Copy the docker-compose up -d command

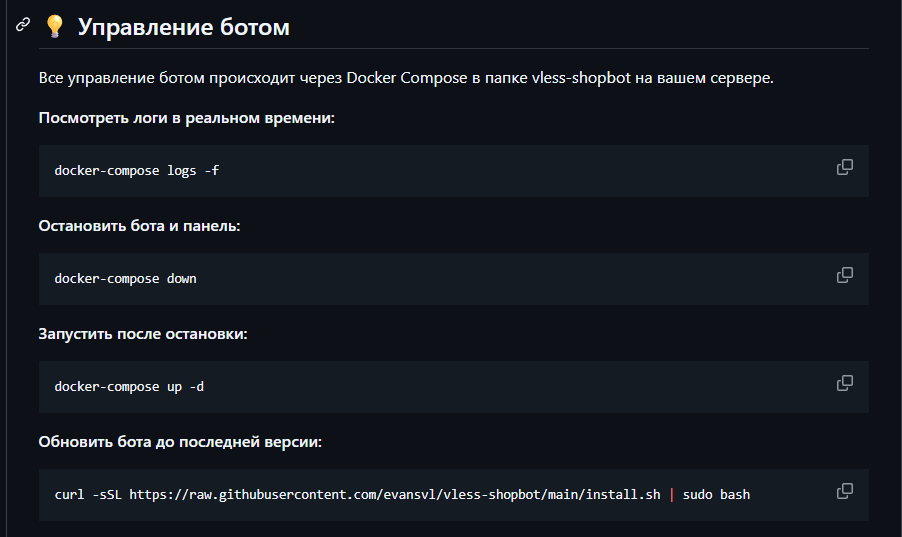pyautogui.click(x=845, y=383)
